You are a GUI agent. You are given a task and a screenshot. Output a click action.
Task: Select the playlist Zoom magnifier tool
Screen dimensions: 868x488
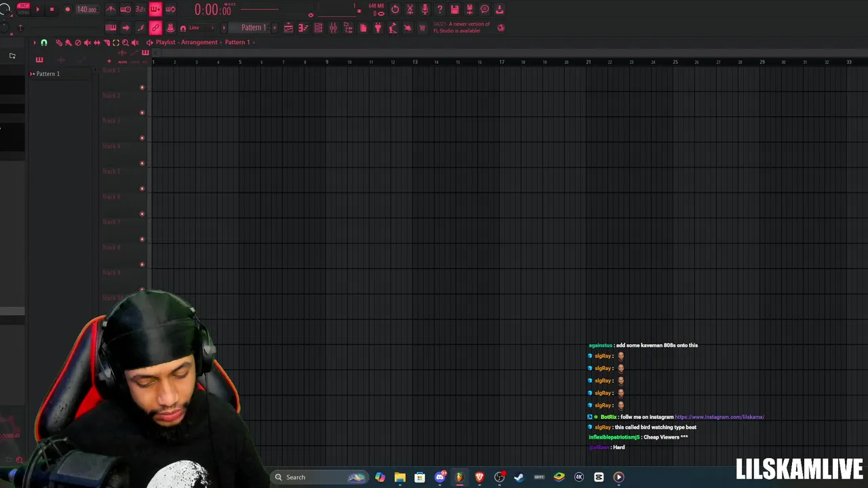tap(125, 42)
